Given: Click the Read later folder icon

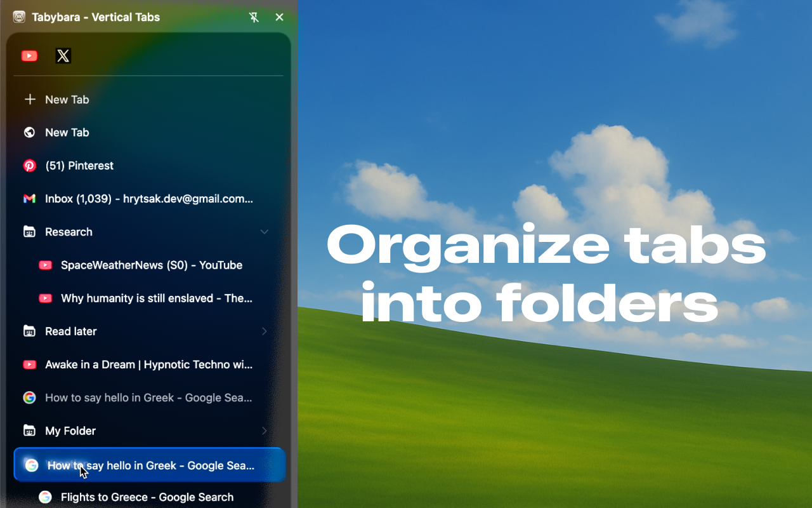Looking at the screenshot, I should pos(29,331).
